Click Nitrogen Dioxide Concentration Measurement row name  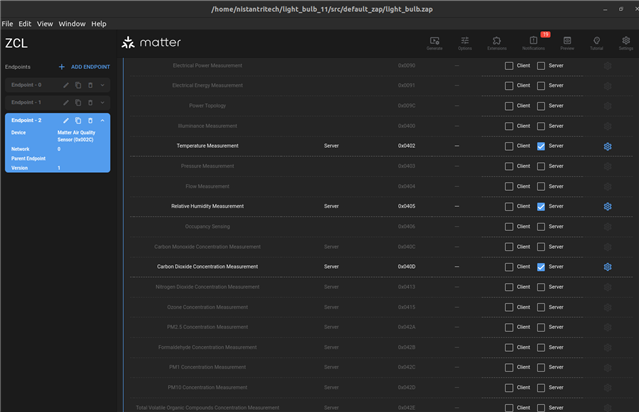pos(207,287)
